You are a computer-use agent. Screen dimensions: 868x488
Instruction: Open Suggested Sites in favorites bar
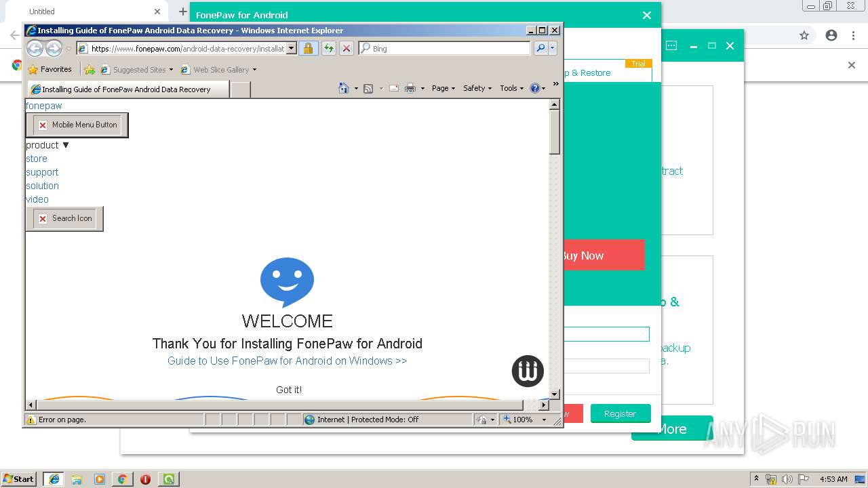pyautogui.click(x=136, y=69)
